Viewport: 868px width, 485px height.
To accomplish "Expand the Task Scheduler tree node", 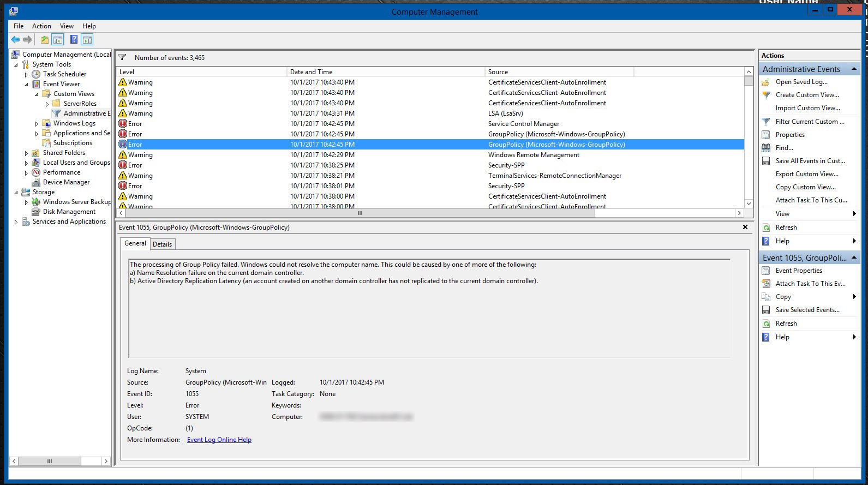I will point(26,74).
